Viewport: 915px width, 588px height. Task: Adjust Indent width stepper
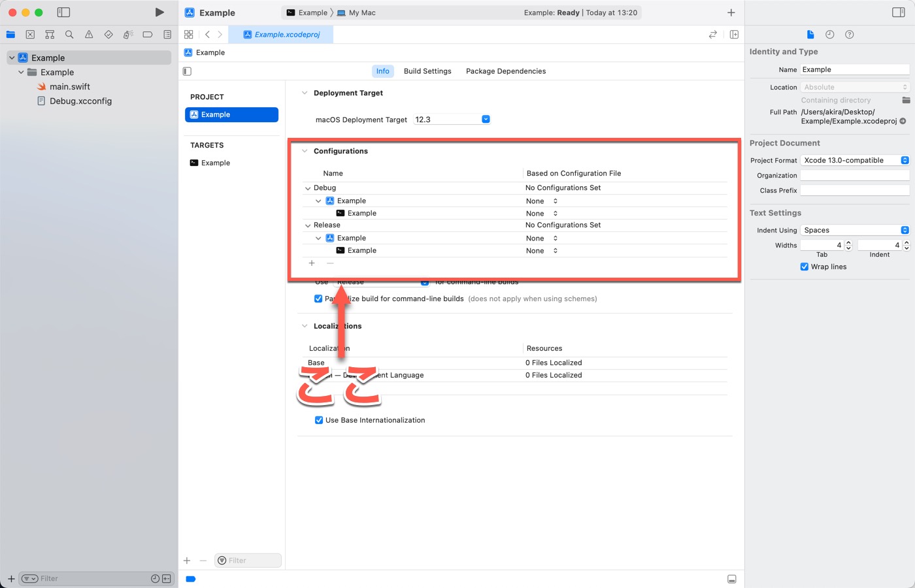click(x=907, y=245)
